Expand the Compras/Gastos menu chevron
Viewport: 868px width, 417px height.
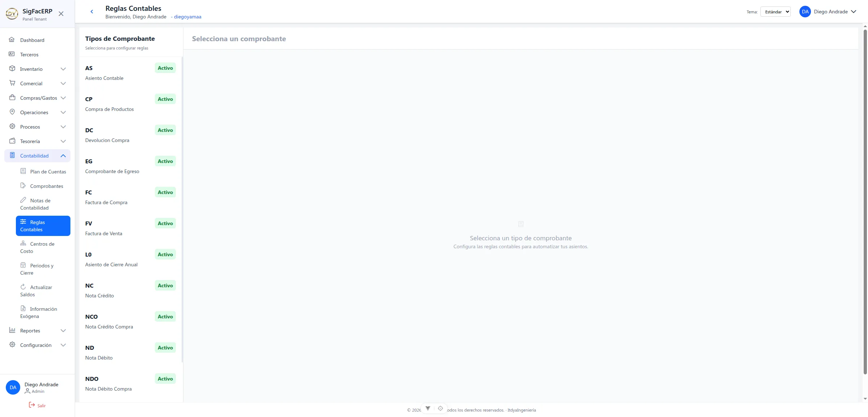point(63,98)
